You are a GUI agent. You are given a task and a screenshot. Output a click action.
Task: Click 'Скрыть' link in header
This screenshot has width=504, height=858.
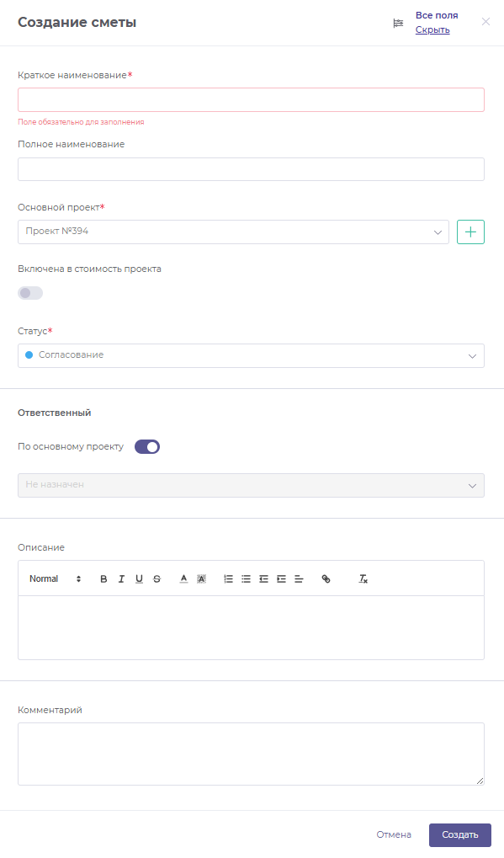(x=432, y=29)
